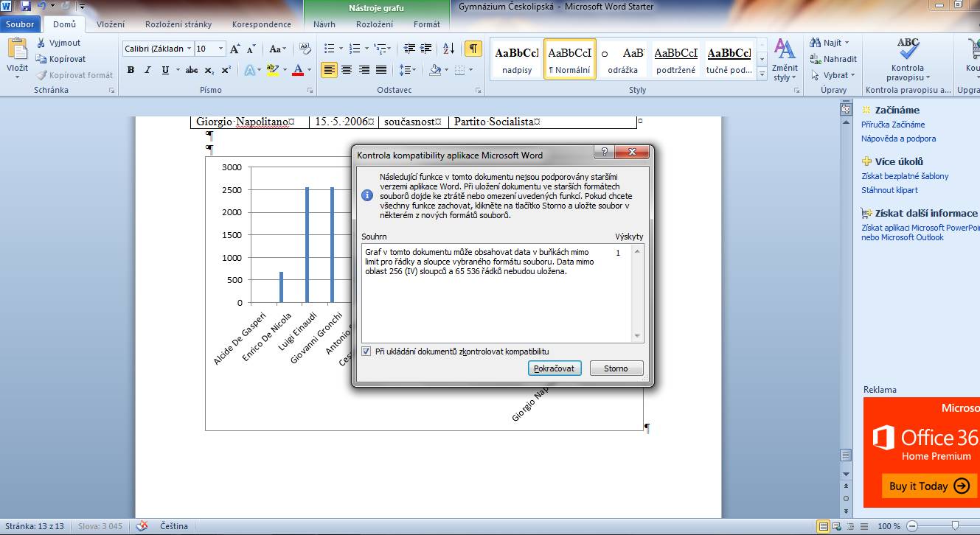Increase paragraph indent
Viewport: 980px width, 535px height.
pyautogui.click(x=424, y=49)
